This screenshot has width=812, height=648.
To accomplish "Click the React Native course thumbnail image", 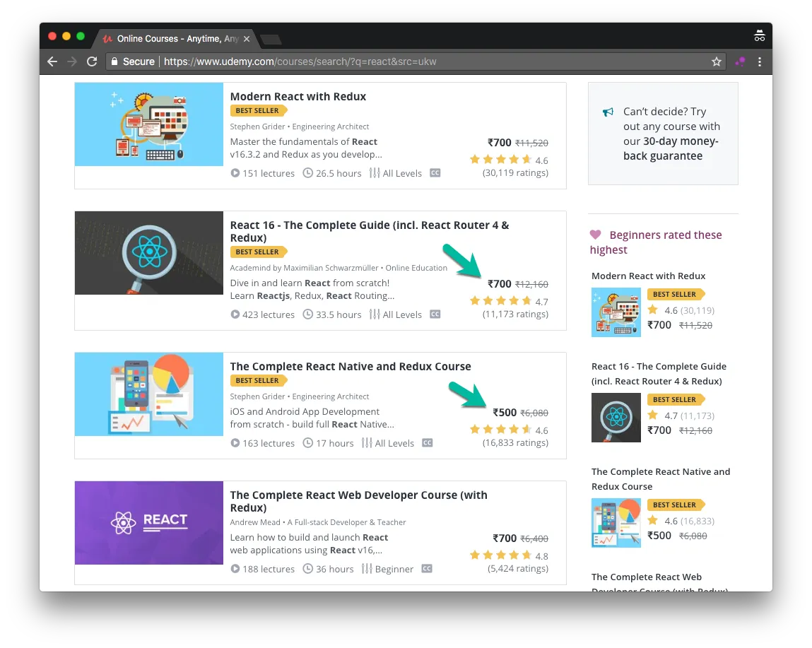I will click(148, 394).
